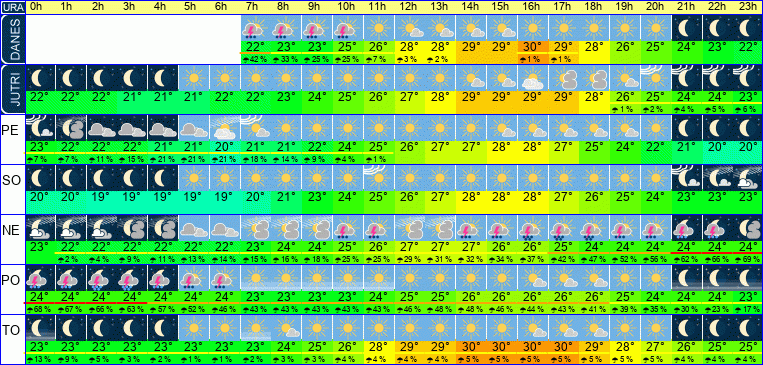
Task: Click the PE 3h precipitation 15 %
Action: (132, 159)
